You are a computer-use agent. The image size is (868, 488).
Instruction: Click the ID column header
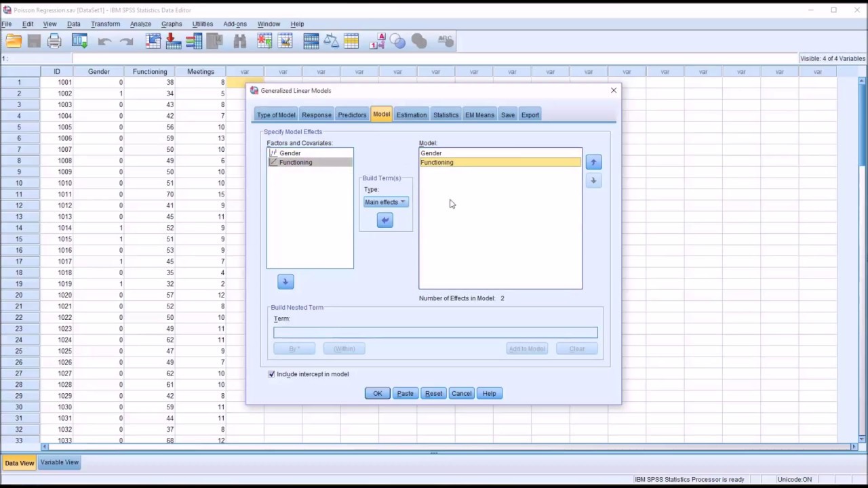pos(57,71)
